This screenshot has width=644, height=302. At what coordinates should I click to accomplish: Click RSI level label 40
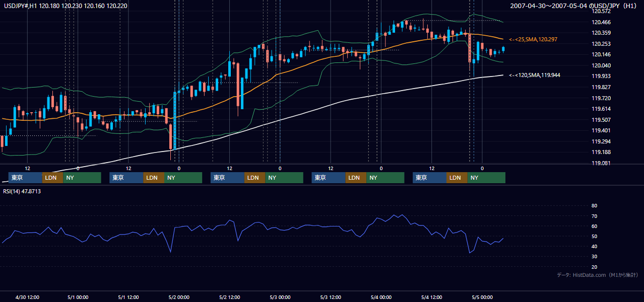click(594, 246)
